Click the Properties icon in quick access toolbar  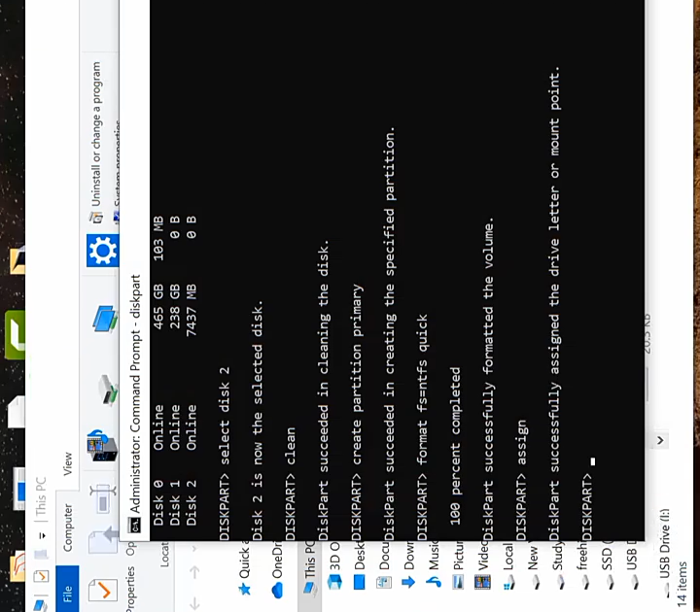tap(41, 576)
